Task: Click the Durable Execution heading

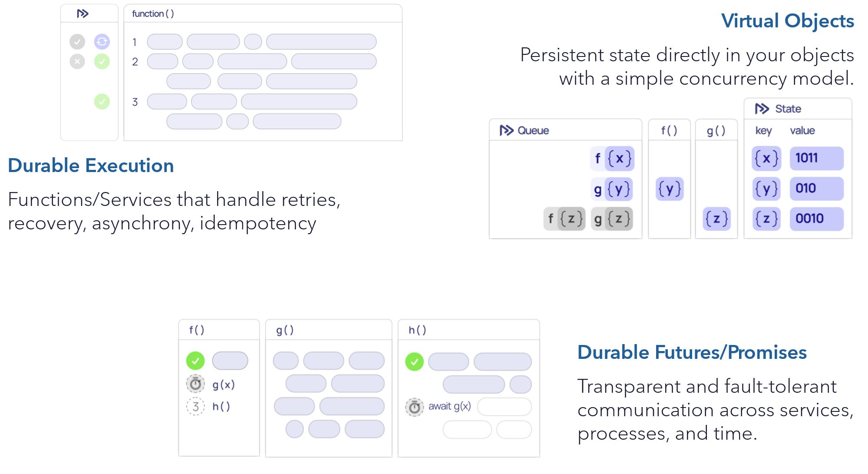Action: pos(91,166)
